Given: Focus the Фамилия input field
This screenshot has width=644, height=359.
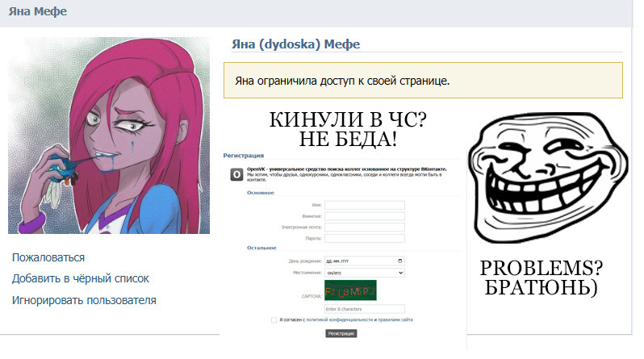Looking at the screenshot, I should (x=364, y=216).
